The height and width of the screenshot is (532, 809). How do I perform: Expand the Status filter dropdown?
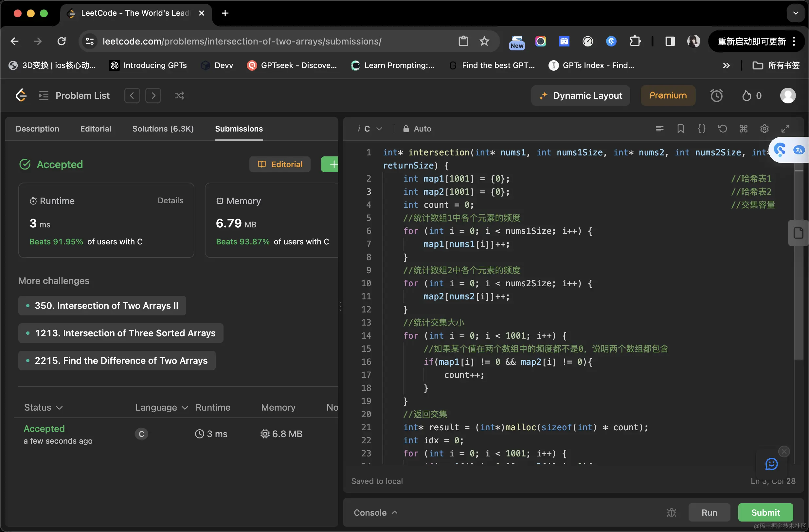click(43, 407)
